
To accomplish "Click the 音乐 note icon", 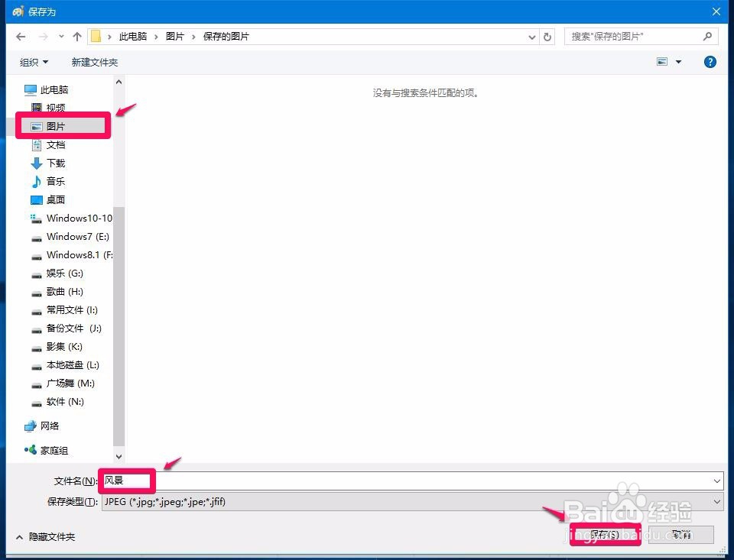I will point(37,181).
